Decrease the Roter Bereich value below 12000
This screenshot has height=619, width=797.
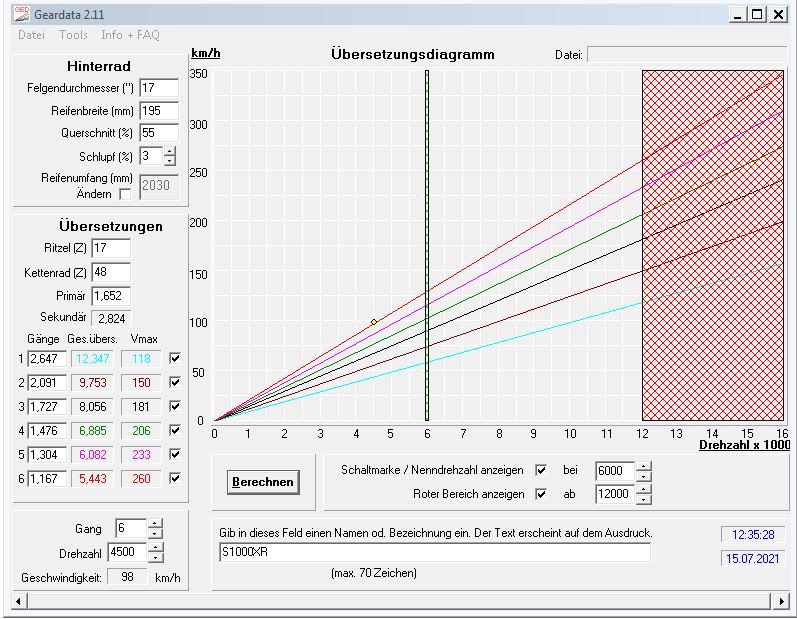coord(643,499)
